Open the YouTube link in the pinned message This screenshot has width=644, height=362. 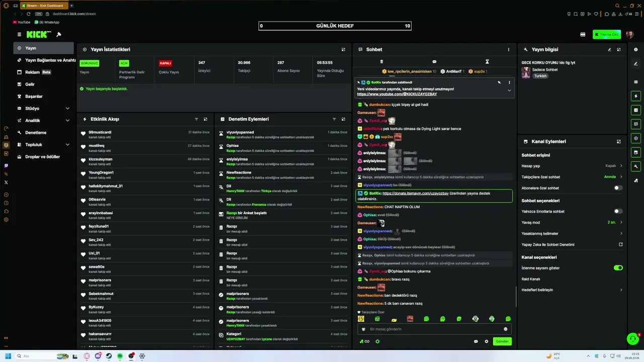click(397, 94)
